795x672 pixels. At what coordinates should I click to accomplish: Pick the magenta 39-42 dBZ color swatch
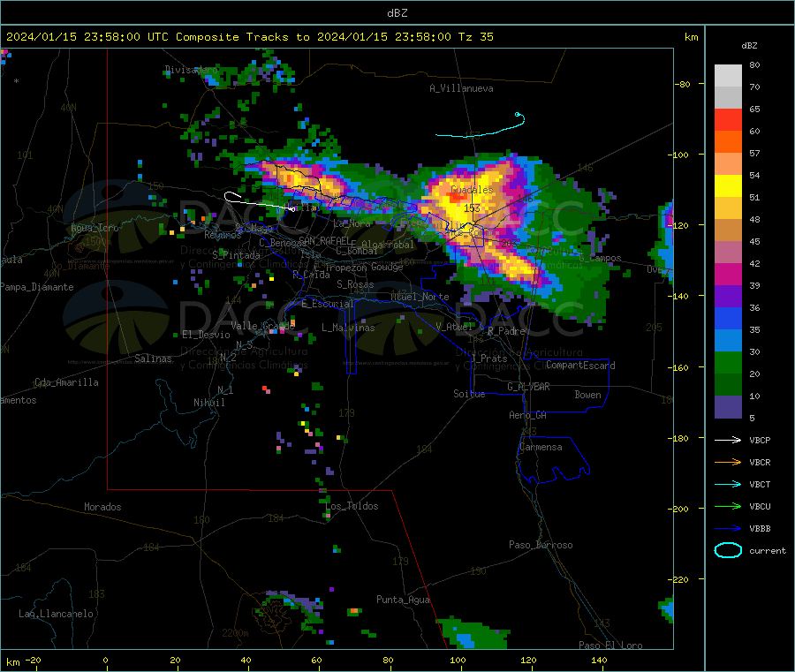click(x=728, y=274)
